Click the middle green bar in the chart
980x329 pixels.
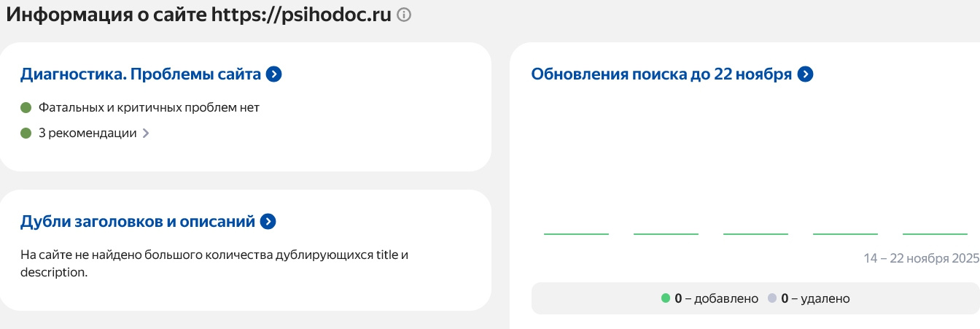tap(755, 234)
